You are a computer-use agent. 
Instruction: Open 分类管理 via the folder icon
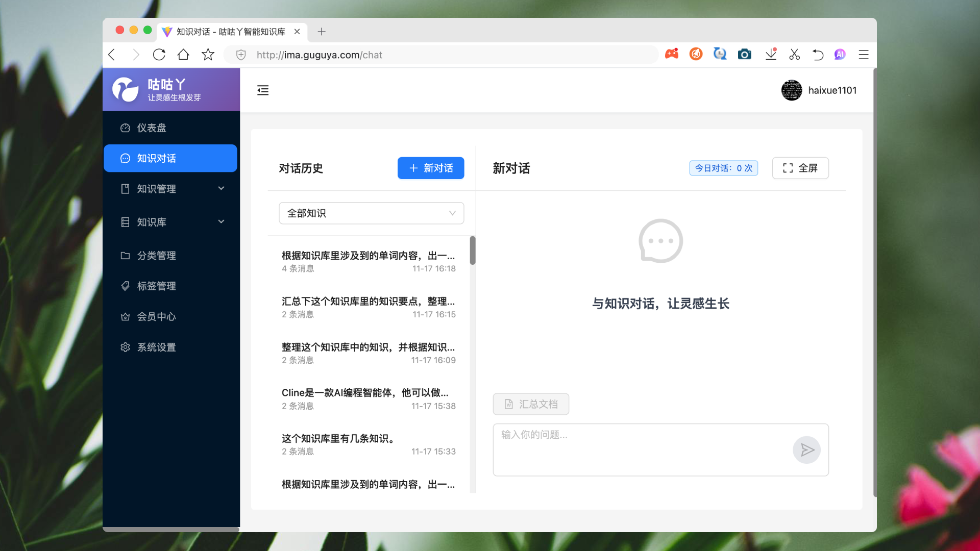126,255
